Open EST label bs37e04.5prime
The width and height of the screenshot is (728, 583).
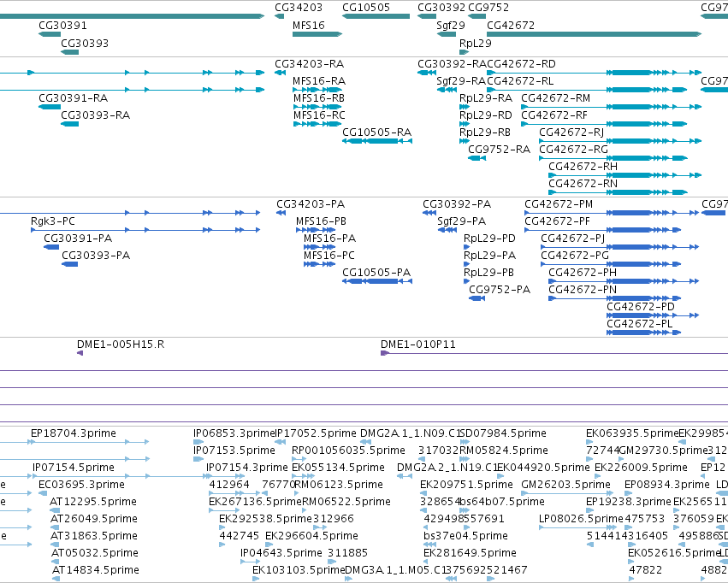click(465, 536)
